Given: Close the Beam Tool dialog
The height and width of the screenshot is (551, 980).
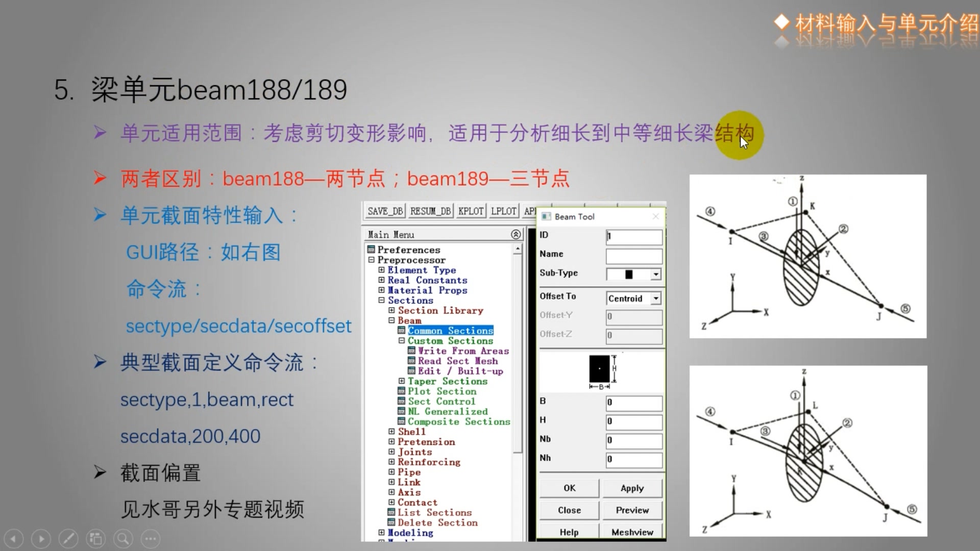Looking at the screenshot, I should [655, 216].
